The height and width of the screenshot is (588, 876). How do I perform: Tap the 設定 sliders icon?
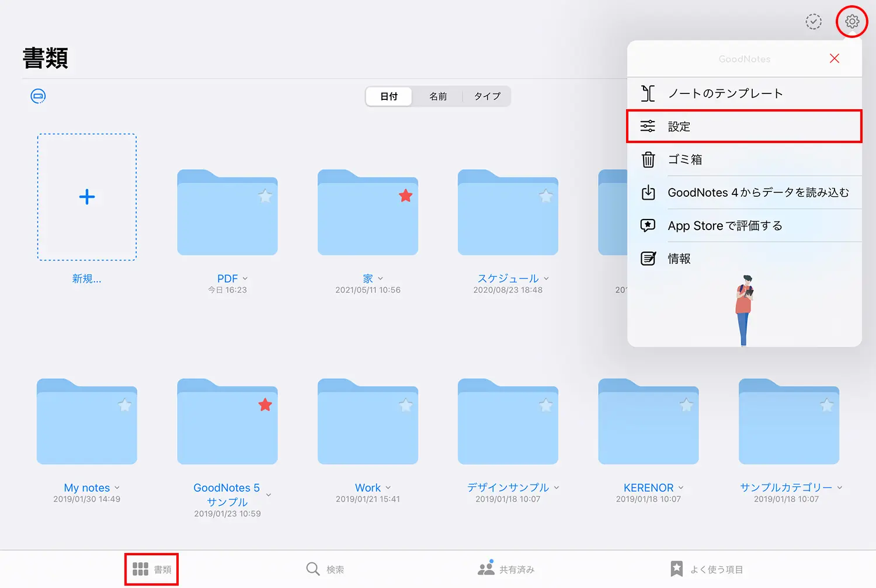click(x=648, y=126)
